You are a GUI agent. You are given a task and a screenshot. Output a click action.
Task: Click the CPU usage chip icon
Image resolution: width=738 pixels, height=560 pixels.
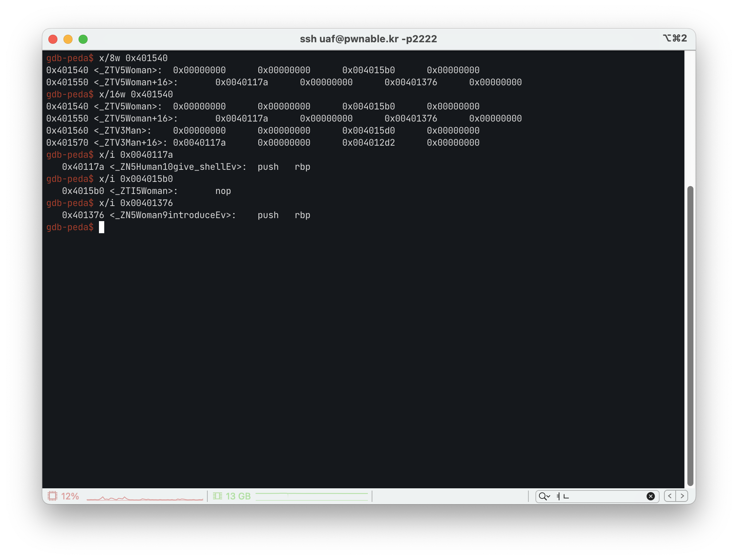pyautogui.click(x=52, y=496)
